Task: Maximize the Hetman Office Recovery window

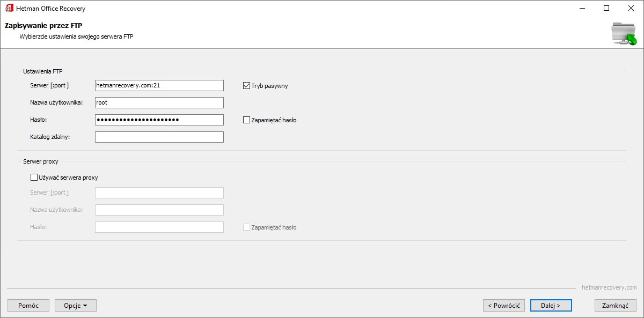Action: (606, 8)
